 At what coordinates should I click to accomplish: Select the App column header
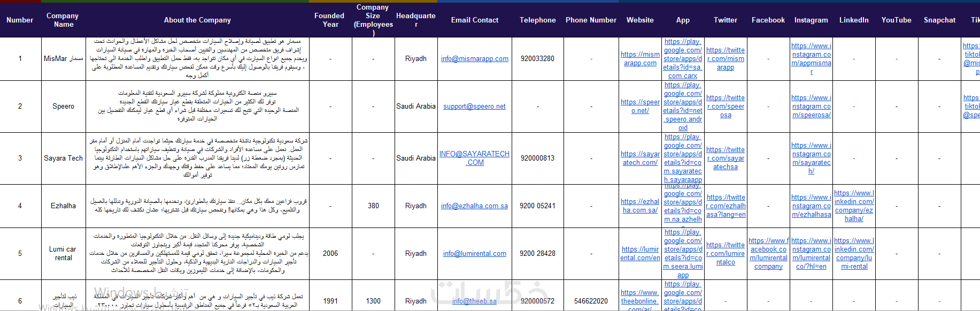[x=683, y=20]
